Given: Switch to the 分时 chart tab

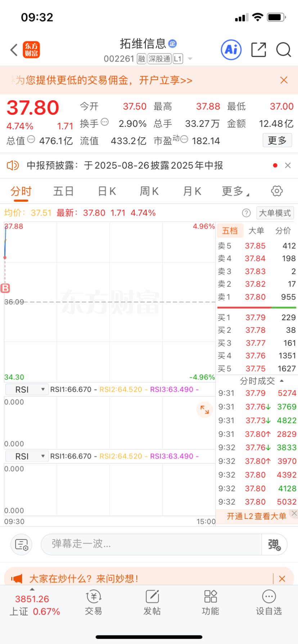Looking at the screenshot, I should (21, 191).
